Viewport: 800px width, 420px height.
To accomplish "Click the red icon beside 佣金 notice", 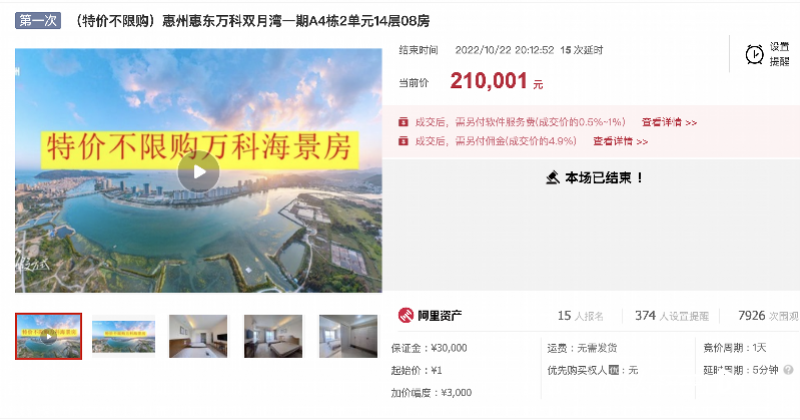I will coord(403,141).
